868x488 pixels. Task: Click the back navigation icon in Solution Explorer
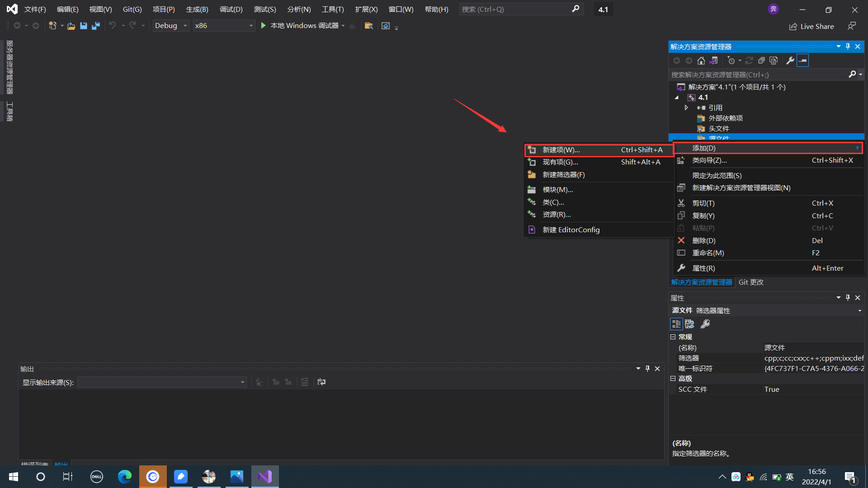676,60
